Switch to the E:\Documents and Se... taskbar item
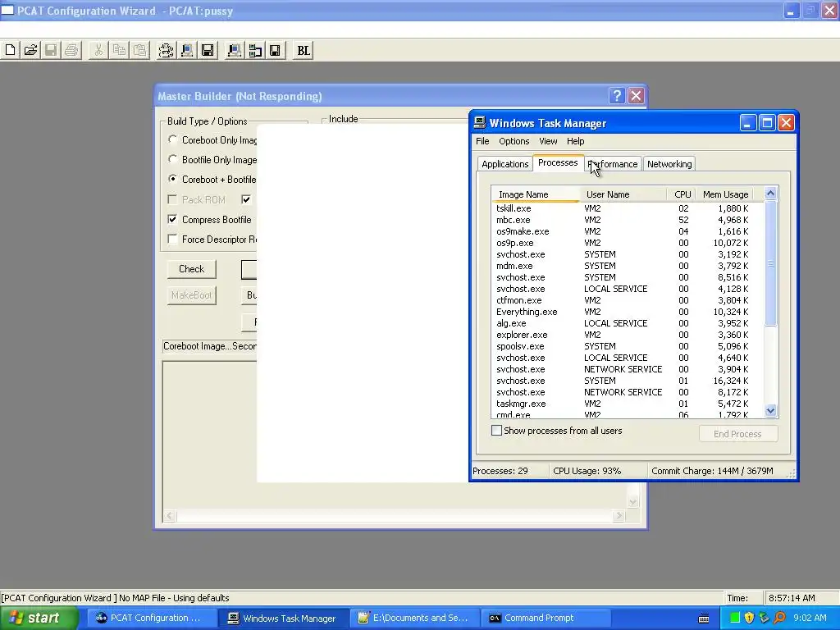This screenshot has width=840, height=630. point(414,619)
